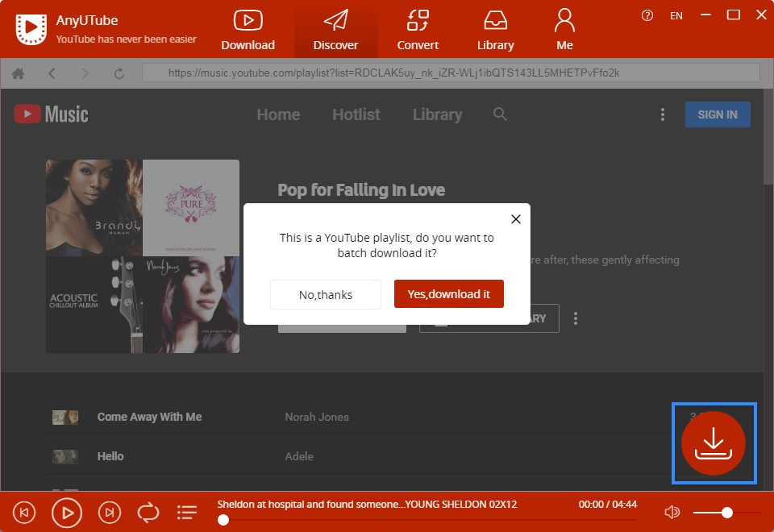Open the Convert tab
Viewport: 774px width, 532px height.
[418, 30]
